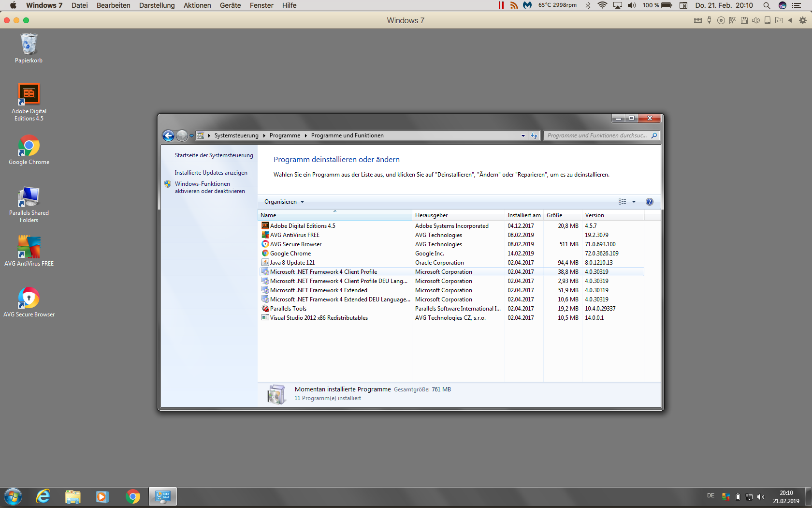Sort by Installiert am column header
Screen dimensions: 812x508
(x=524, y=215)
